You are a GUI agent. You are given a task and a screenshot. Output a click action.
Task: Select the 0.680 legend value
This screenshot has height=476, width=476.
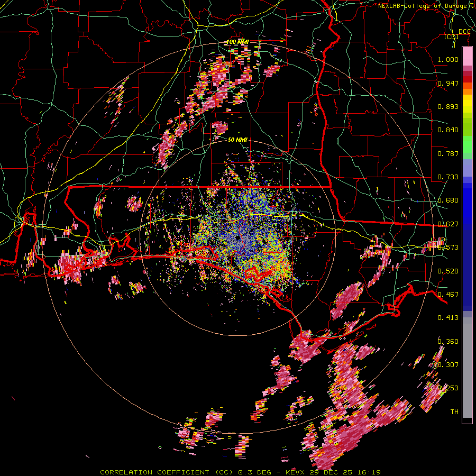pyautogui.click(x=448, y=200)
